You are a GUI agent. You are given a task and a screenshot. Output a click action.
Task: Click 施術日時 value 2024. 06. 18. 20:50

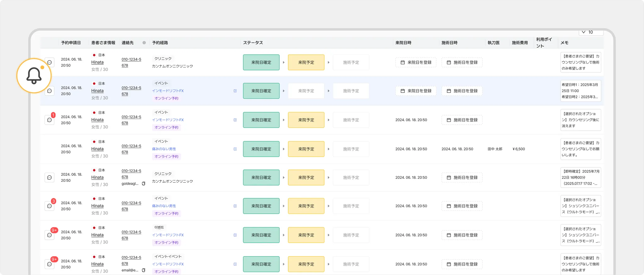457,149
